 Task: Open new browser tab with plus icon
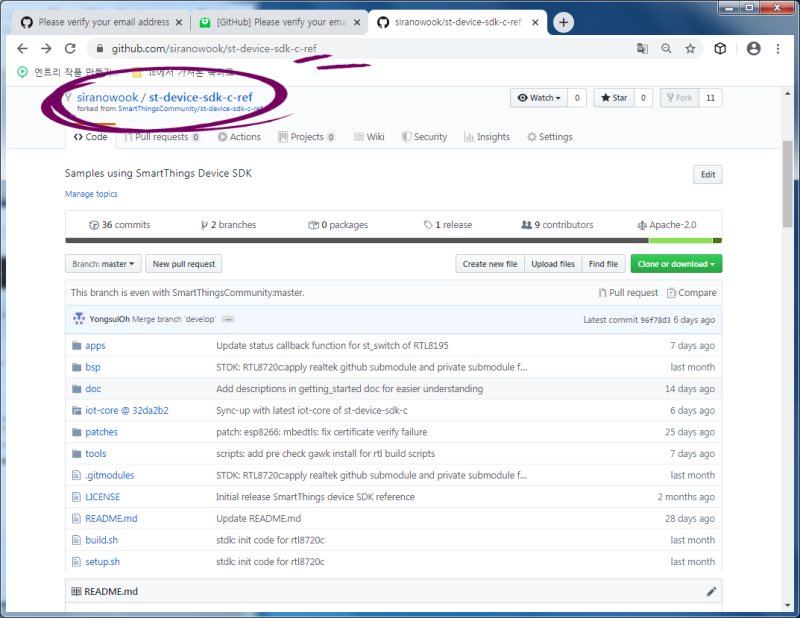click(x=564, y=22)
